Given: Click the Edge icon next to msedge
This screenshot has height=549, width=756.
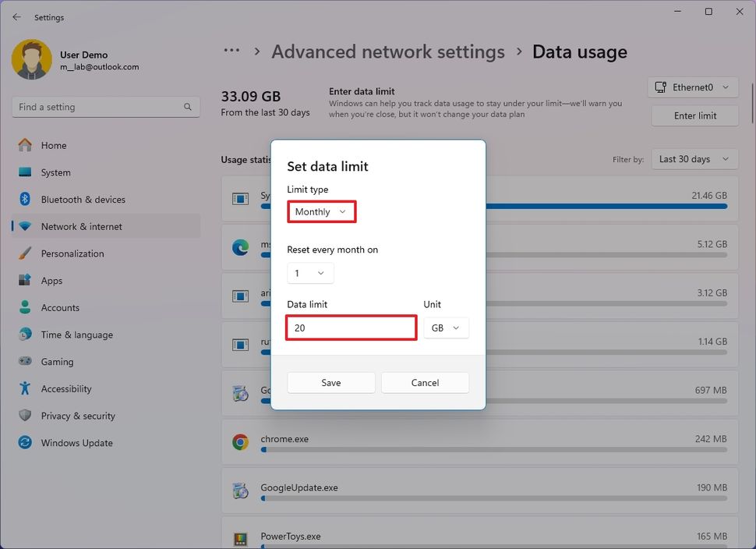Looking at the screenshot, I should pyautogui.click(x=242, y=248).
